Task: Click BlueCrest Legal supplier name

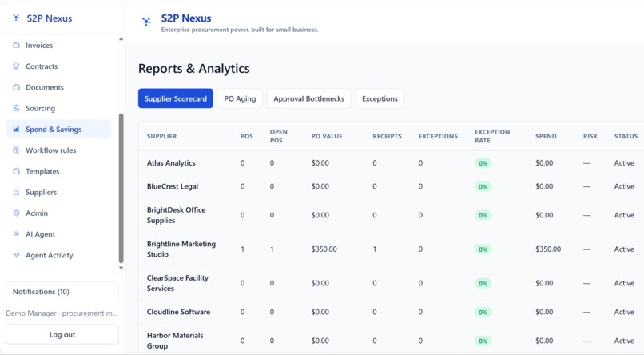Action: pyautogui.click(x=173, y=186)
